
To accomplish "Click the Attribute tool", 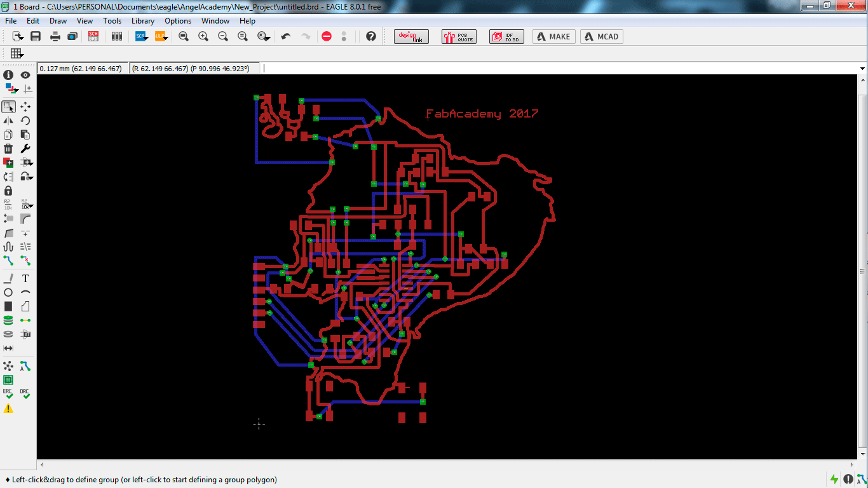I will (25, 334).
